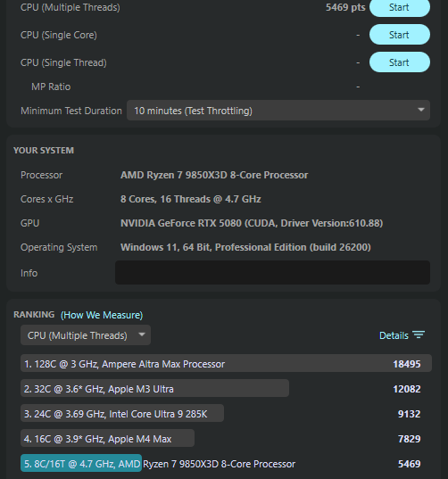Start the CPU Single Thread test
This screenshot has width=448, height=479.
pyautogui.click(x=400, y=62)
